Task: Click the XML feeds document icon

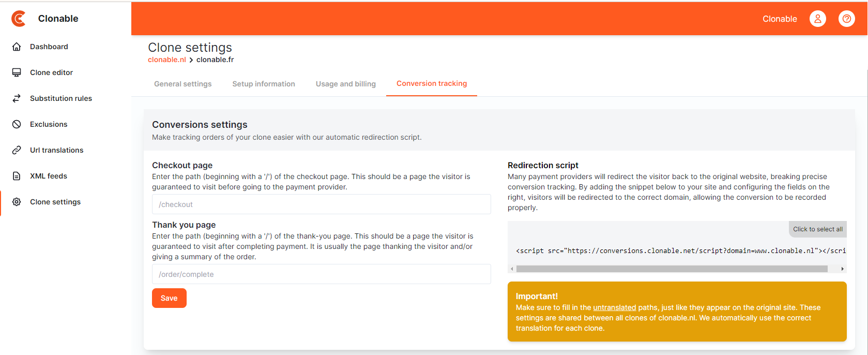Action: [x=17, y=176]
